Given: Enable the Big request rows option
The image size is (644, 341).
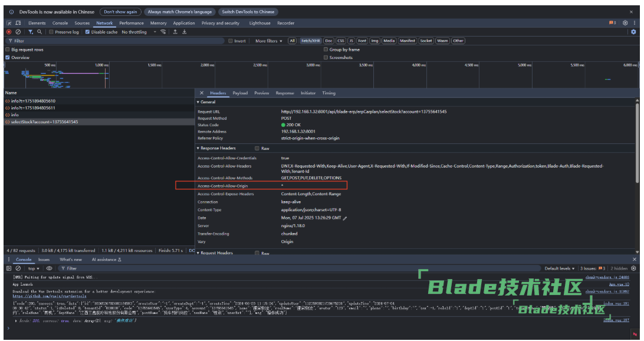Looking at the screenshot, I should coord(8,50).
